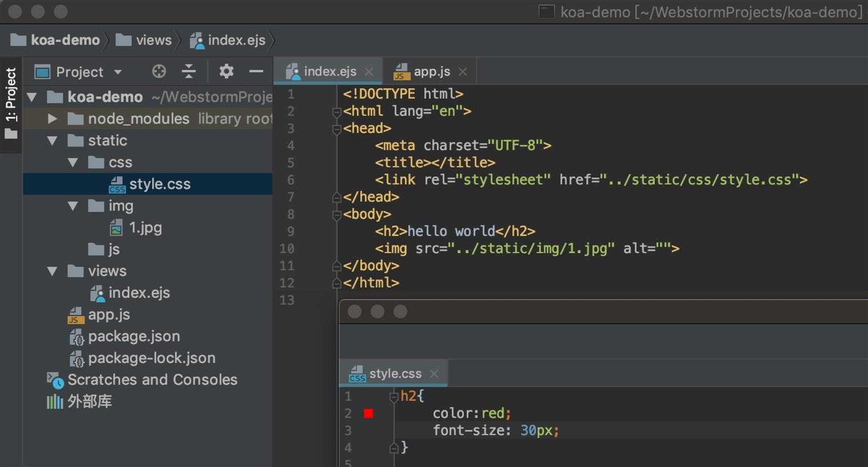Click the 'color:red;' line in style.css
Screen dimensions: 868x467
pos(472,413)
